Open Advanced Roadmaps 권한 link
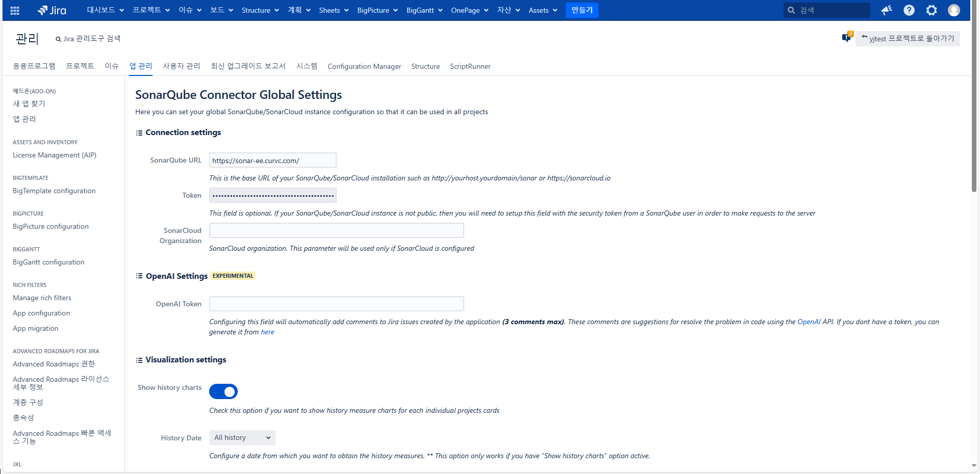 point(54,364)
